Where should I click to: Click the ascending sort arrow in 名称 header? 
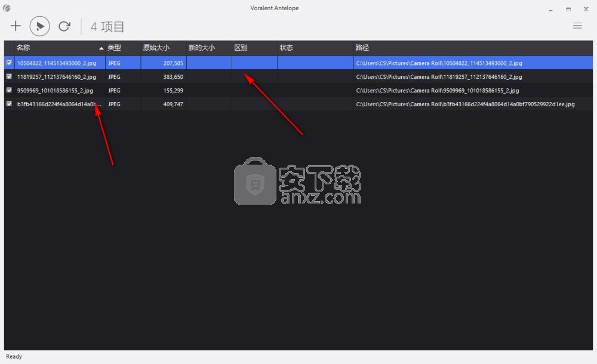click(x=101, y=48)
